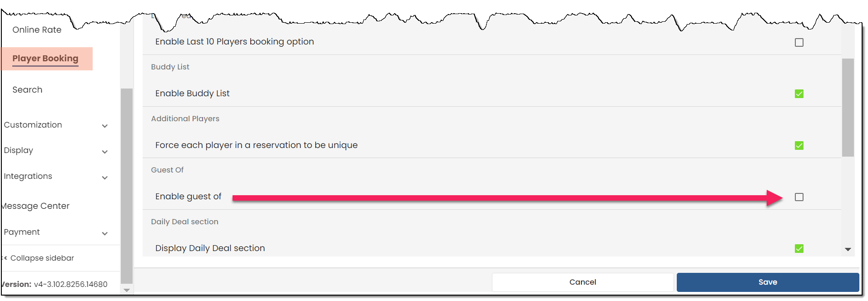Click the sidebar vertical scrollbar thumb

click(x=127, y=185)
